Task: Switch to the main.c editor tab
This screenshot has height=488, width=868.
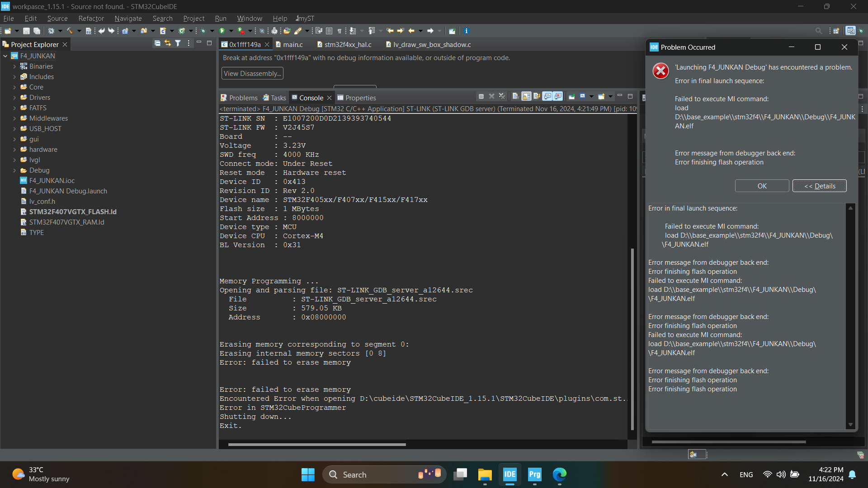Action: point(292,44)
